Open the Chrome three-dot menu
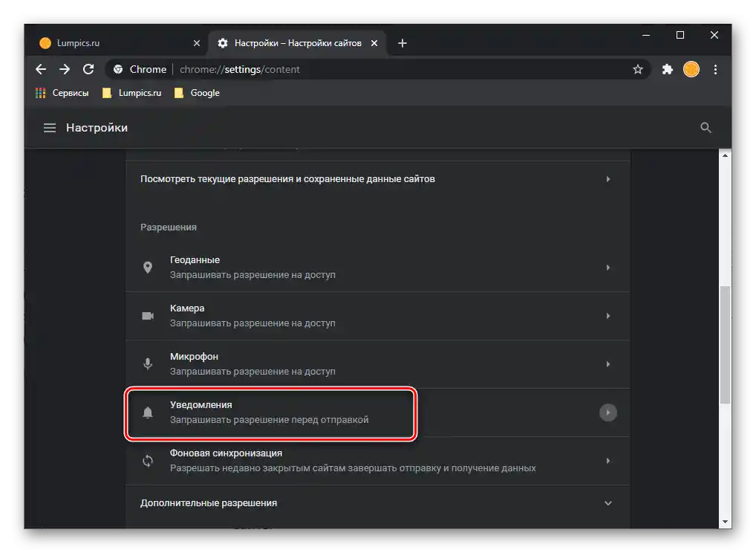This screenshot has height=553, width=756. tap(715, 69)
